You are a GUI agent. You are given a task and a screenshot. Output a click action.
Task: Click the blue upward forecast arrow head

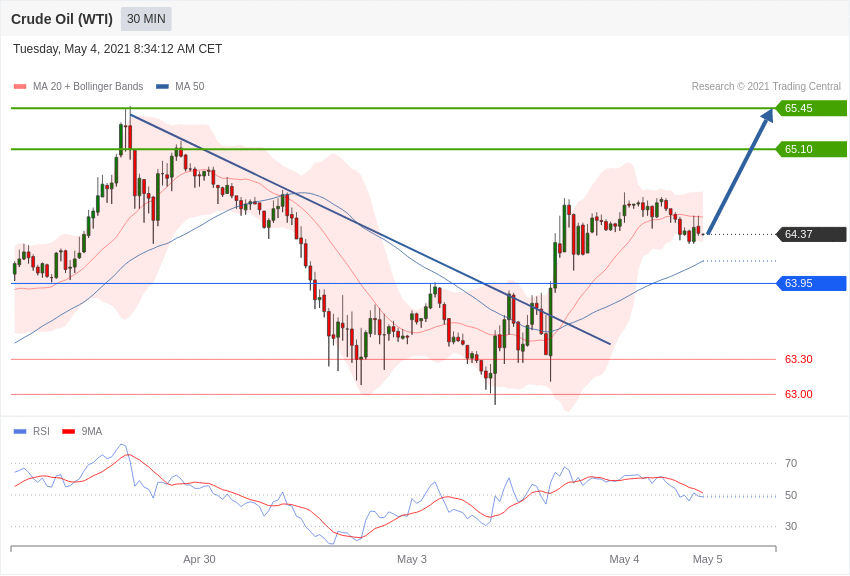(767, 115)
